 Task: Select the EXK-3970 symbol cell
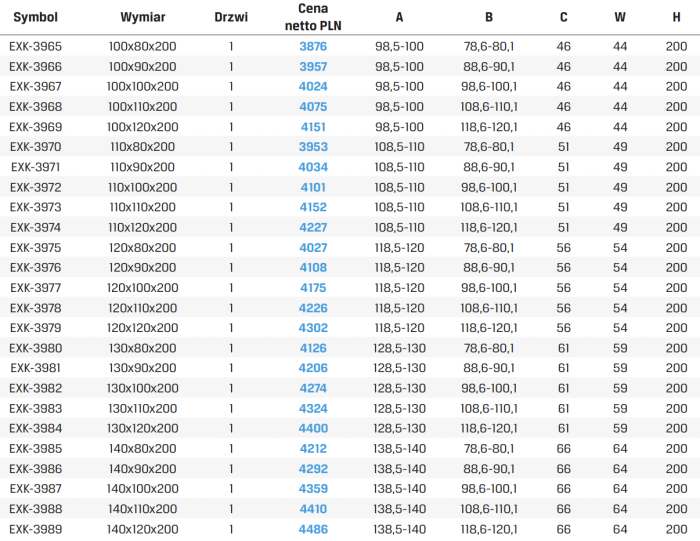[35, 147]
